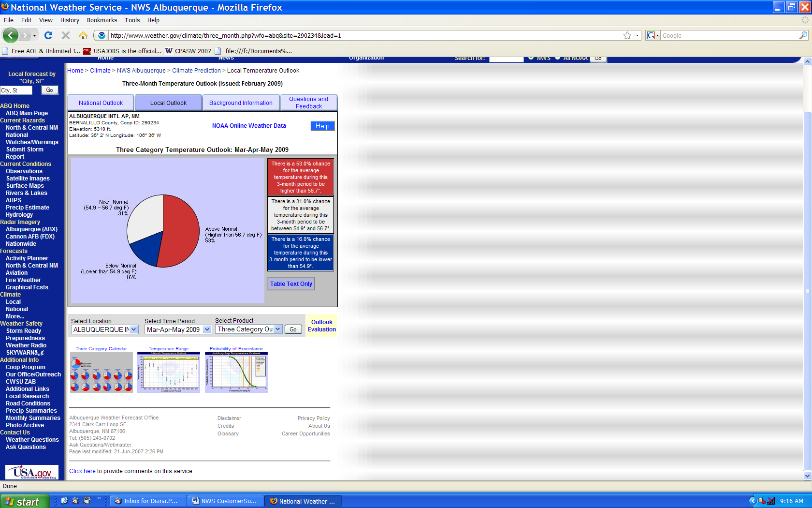
Task: Open the Outlook Evaluation link
Action: [322, 326]
